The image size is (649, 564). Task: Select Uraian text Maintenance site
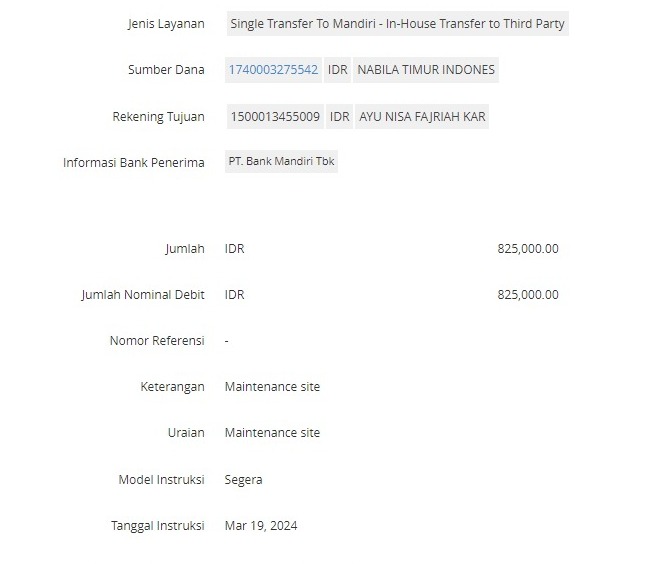tap(272, 432)
